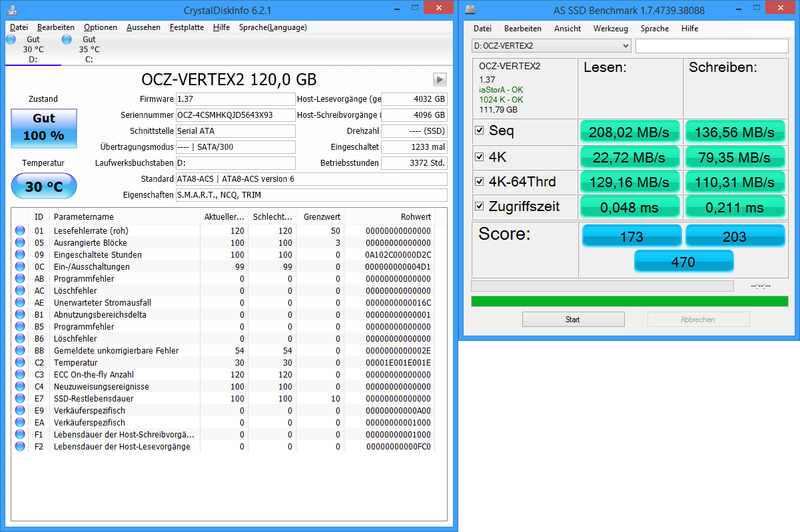Viewport: 800px width, 532px height.
Task: Click status orb for Host-Lesevorgänge lifetime row
Action: click(20, 447)
